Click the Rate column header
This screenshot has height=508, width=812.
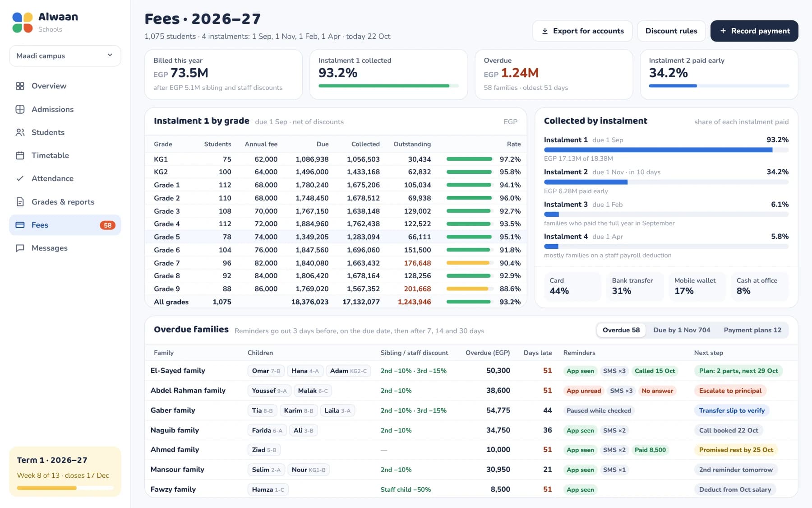coord(513,144)
